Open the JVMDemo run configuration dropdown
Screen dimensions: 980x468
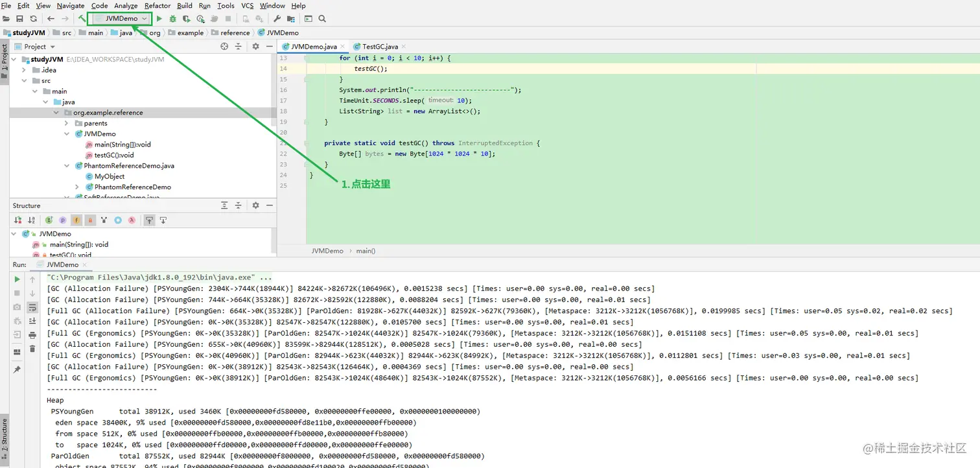click(120, 19)
